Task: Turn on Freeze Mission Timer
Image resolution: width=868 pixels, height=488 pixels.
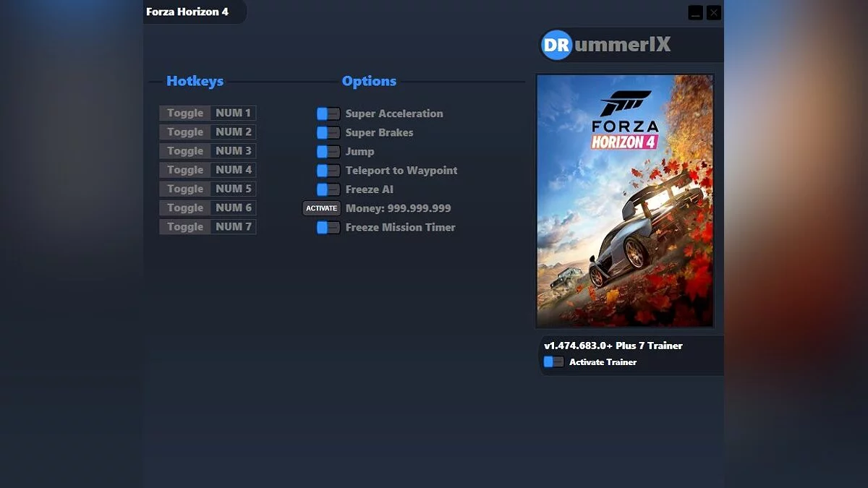Action: coord(327,227)
